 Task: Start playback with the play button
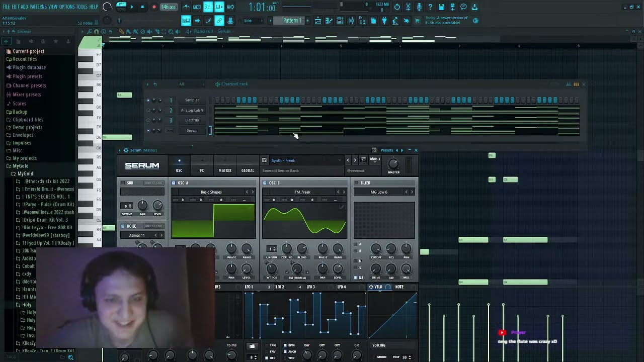pos(132,7)
